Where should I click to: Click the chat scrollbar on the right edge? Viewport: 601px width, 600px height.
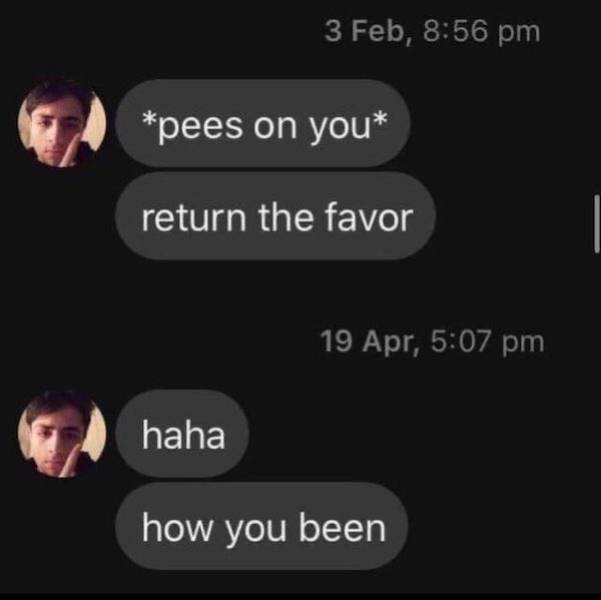click(x=595, y=222)
